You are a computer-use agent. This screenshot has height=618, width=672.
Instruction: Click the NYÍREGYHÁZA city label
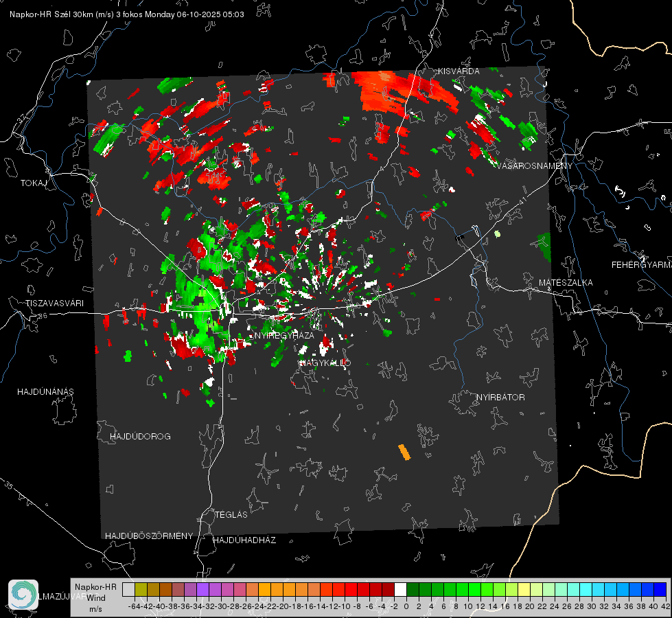coord(284,335)
